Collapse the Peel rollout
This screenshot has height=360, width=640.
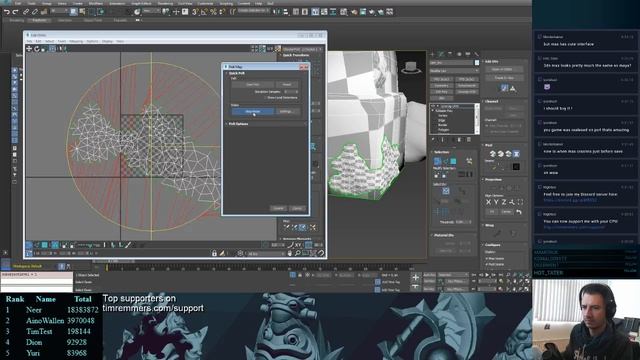[x=488, y=145]
